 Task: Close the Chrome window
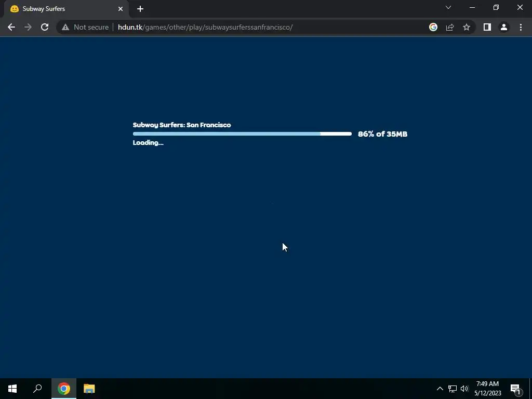pyautogui.click(x=520, y=7)
